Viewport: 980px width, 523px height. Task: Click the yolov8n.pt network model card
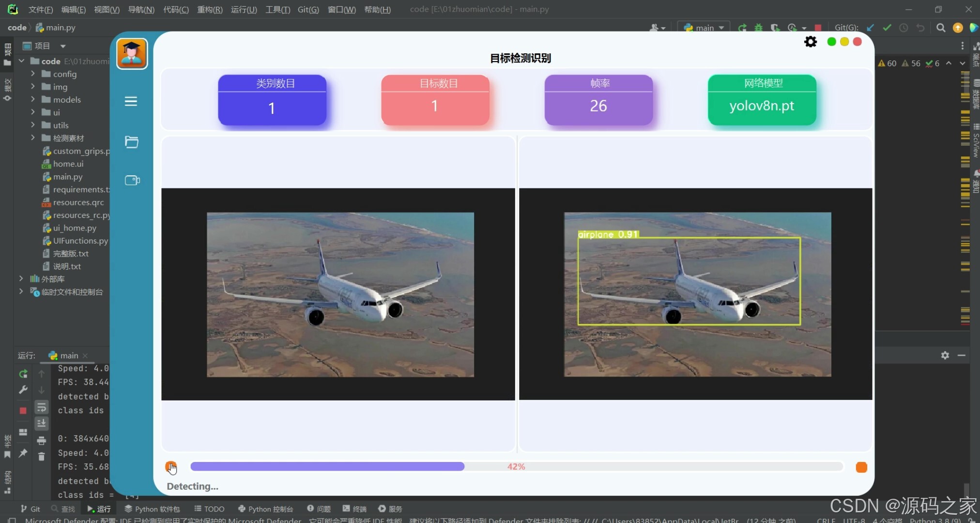[762, 100]
